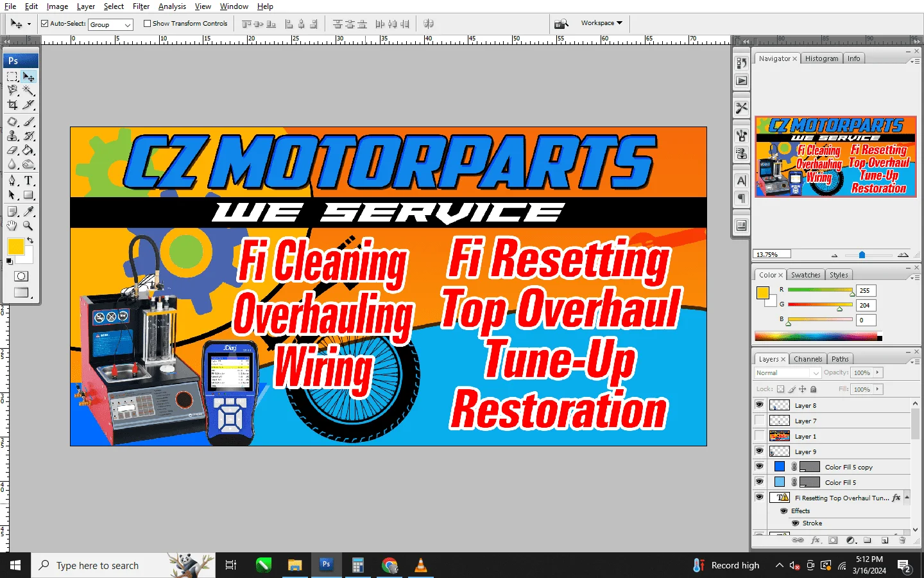The height and width of the screenshot is (578, 924).
Task: Toggle the layer Effects visibility eye
Action: pos(784,511)
